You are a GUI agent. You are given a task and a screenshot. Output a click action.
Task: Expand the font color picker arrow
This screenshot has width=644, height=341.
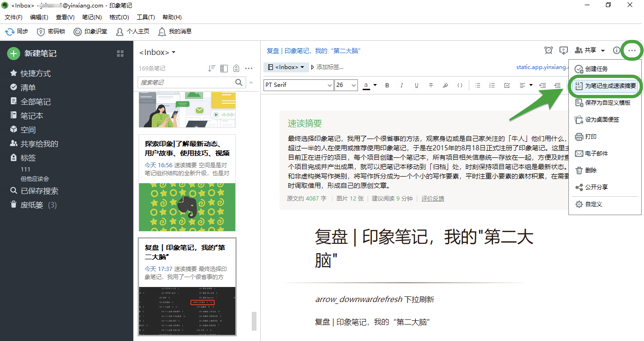pos(375,85)
